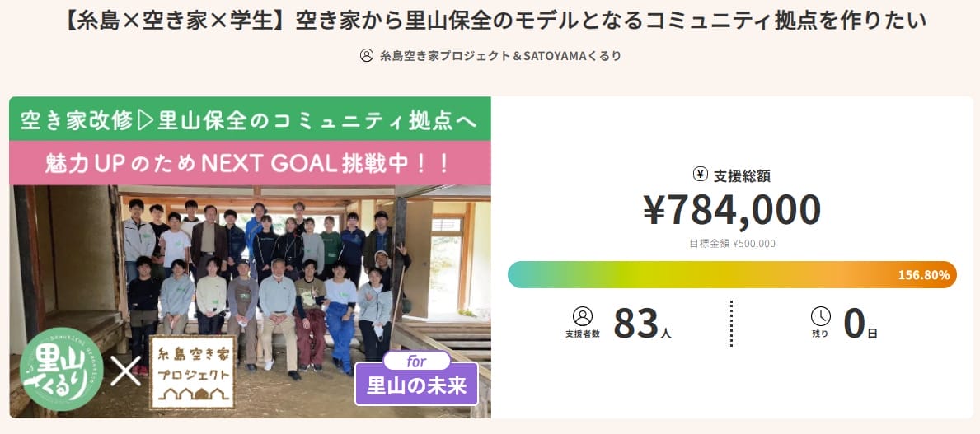Click the 糸島空き家プロジェクト house logo
The width and height of the screenshot is (980, 434).
[x=192, y=372]
